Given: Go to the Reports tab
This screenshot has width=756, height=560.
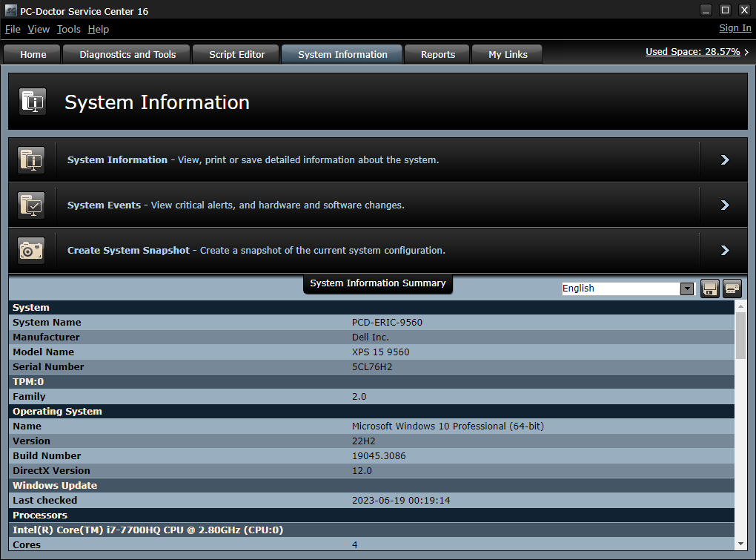Looking at the screenshot, I should tap(437, 54).
